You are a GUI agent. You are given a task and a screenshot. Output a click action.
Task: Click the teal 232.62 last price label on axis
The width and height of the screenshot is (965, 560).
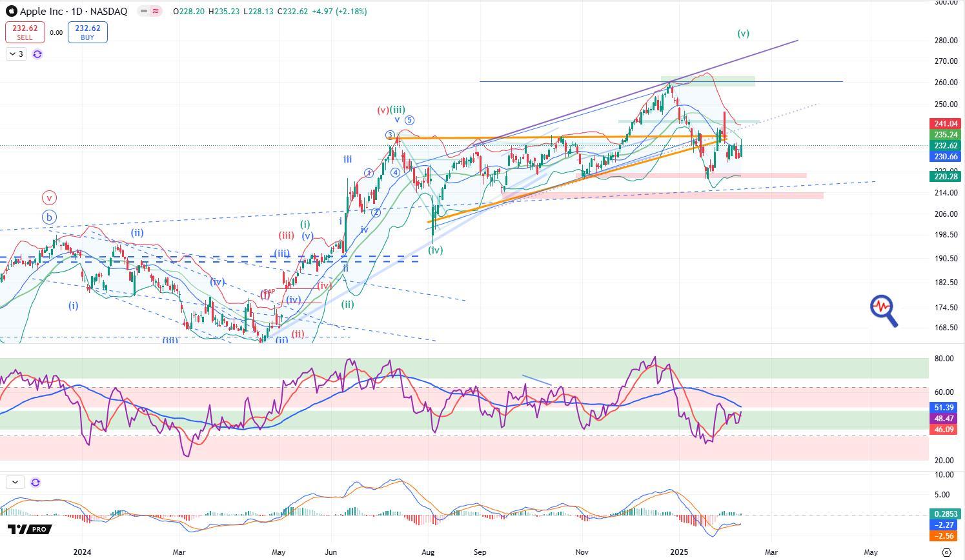(x=946, y=146)
